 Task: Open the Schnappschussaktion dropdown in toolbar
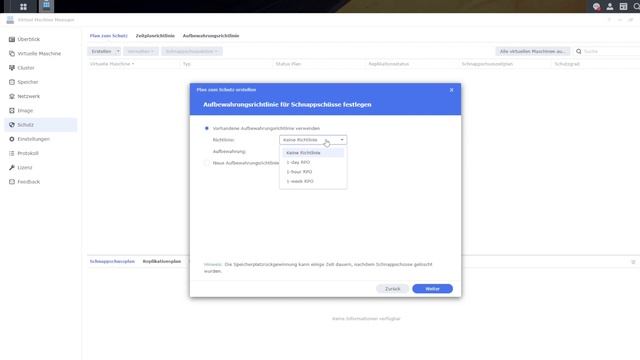[x=192, y=51]
